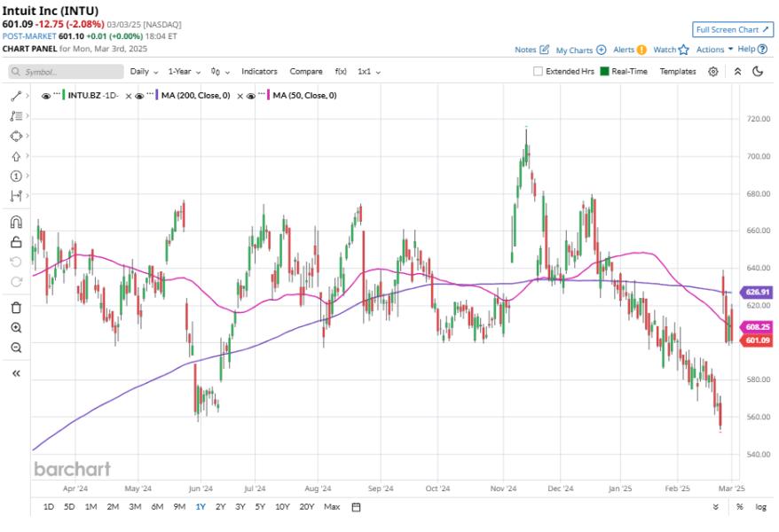Toggle the lock drawings icon
Image resolution: width=779 pixels, height=532 pixels.
[16, 242]
